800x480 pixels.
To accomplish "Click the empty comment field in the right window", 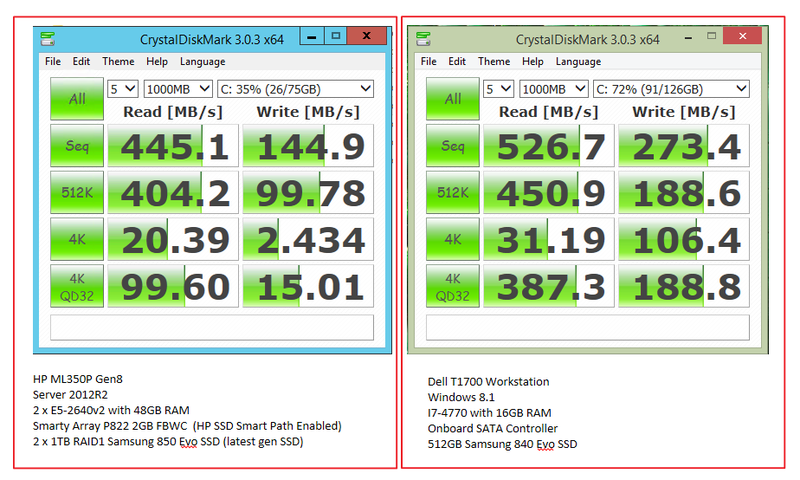I will 588,327.
